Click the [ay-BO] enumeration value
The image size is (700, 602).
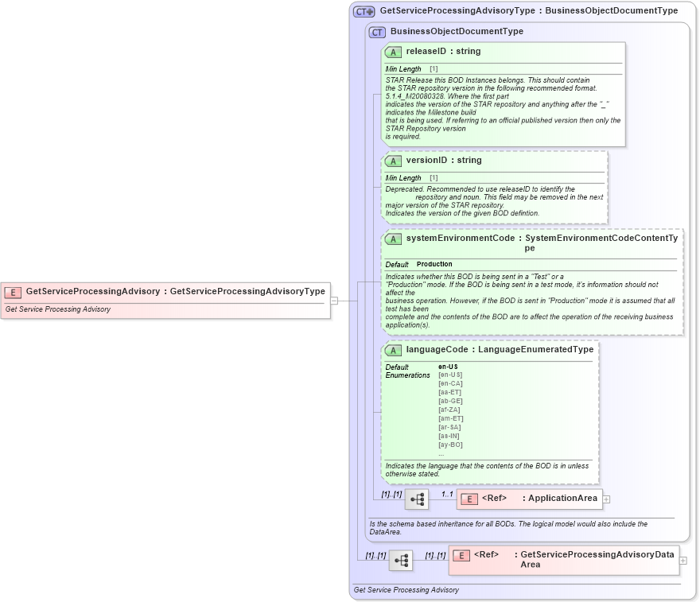tap(450, 445)
